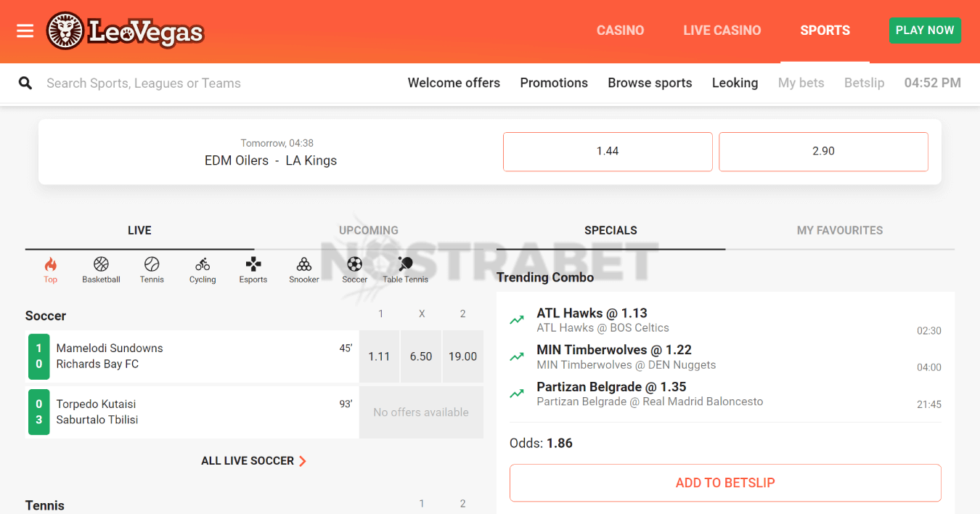Image resolution: width=980 pixels, height=514 pixels.
Task: Click the search magnifier icon
Action: point(25,83)
